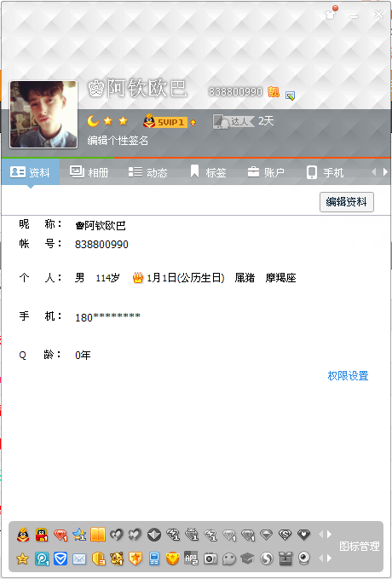Select the 手机 tab
The width and height of the screenshot is (392, 579).
click(326, 172)
